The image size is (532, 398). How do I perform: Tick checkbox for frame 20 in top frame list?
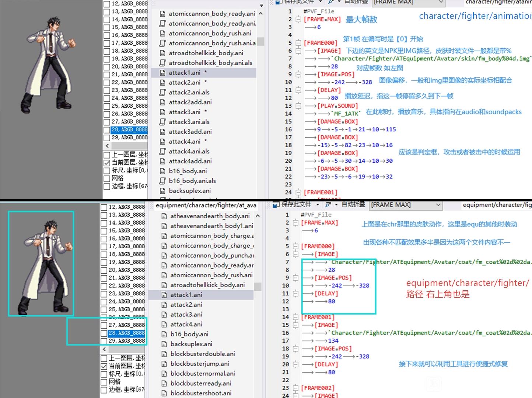point(107,67)
